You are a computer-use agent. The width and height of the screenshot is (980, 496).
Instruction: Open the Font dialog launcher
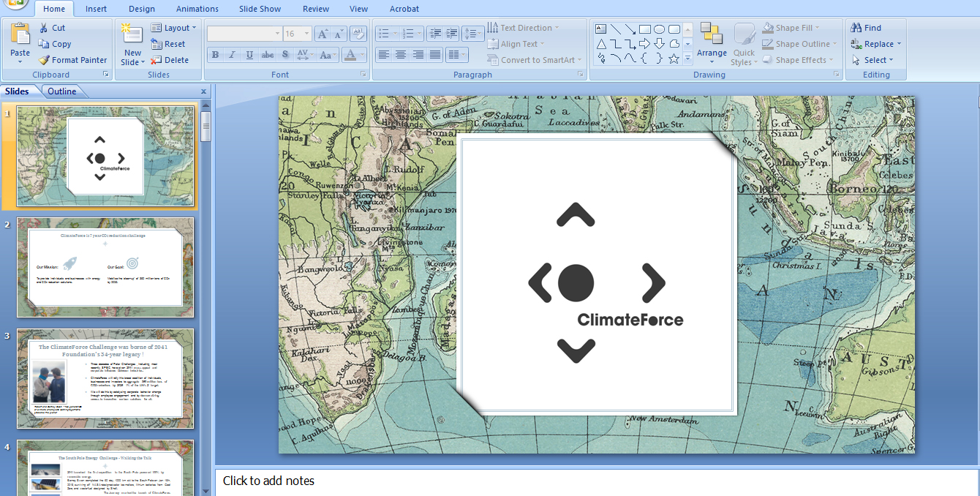point(363,75)
